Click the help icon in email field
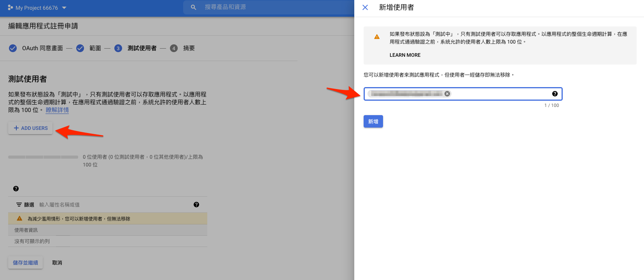This screenshot has height=280, width=644. click(555, 94)
